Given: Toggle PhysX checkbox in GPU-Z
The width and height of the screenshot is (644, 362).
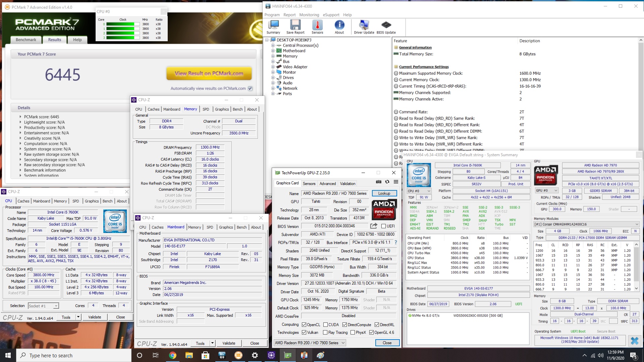Looking at the screenshot, I should click(353, 333).
